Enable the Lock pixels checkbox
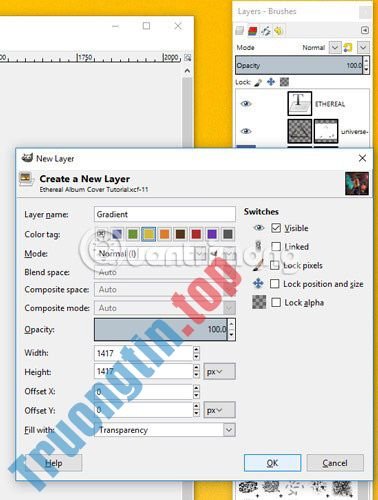378x500 pixels. [275, 265]
